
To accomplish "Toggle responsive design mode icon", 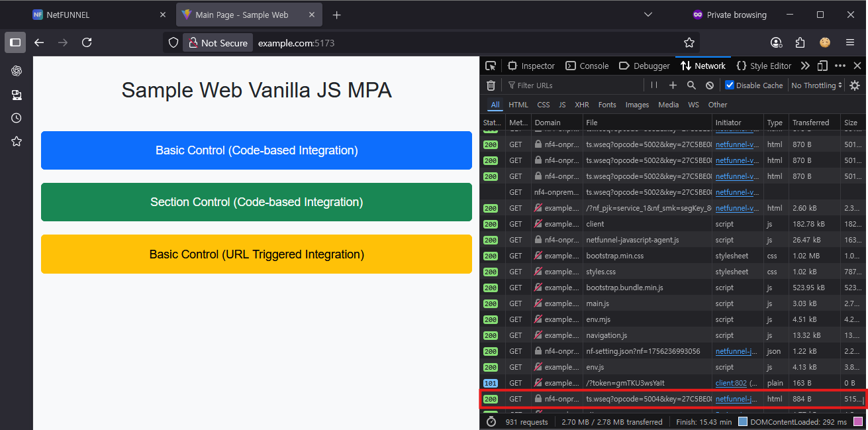I will point(822,66).
